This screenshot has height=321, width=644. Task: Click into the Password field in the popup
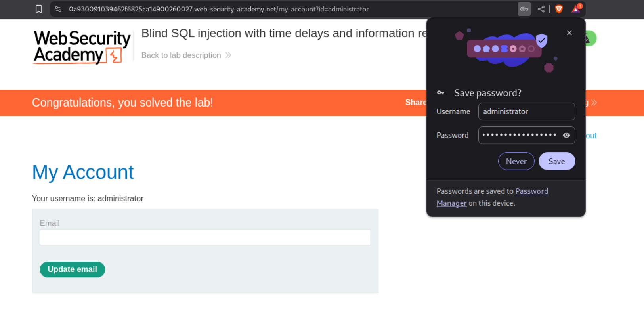(519, 135)
